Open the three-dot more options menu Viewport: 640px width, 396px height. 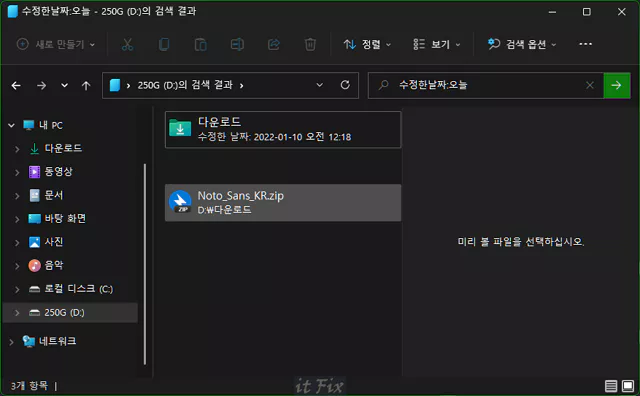pyautogui.click(x=586, y=44)
